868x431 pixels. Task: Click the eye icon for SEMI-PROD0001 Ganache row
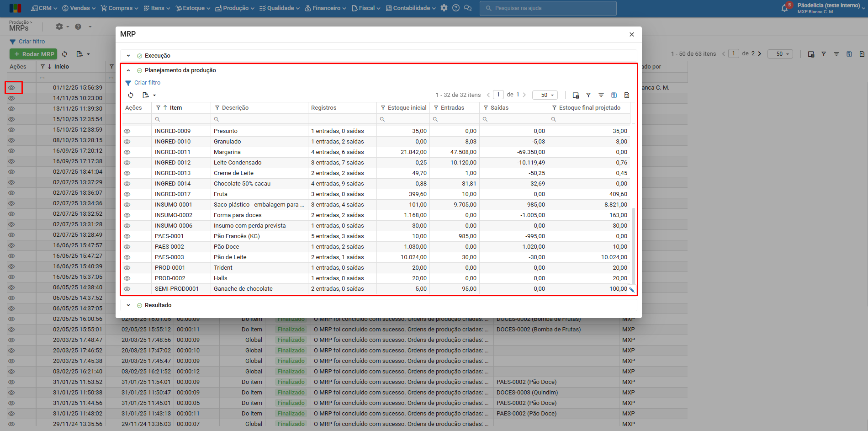click(127, 289)
